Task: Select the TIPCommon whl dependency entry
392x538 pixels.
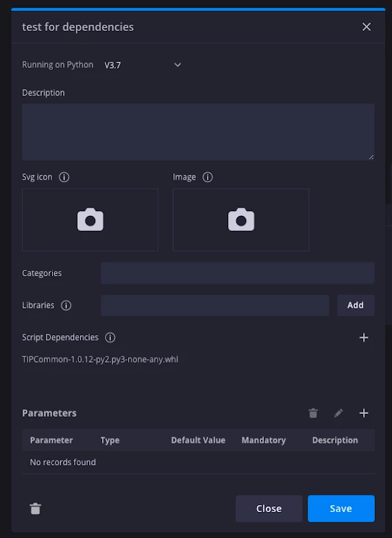Action: coord(100,359)
